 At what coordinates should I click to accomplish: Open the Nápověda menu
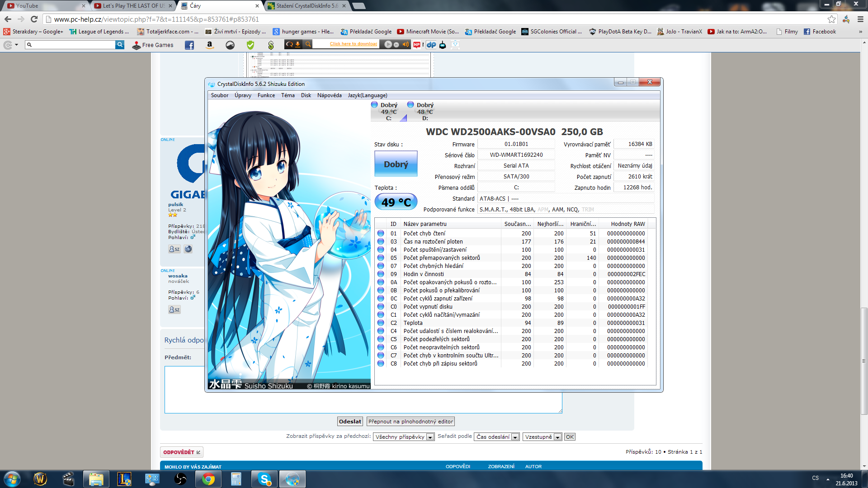pos(330,95)
